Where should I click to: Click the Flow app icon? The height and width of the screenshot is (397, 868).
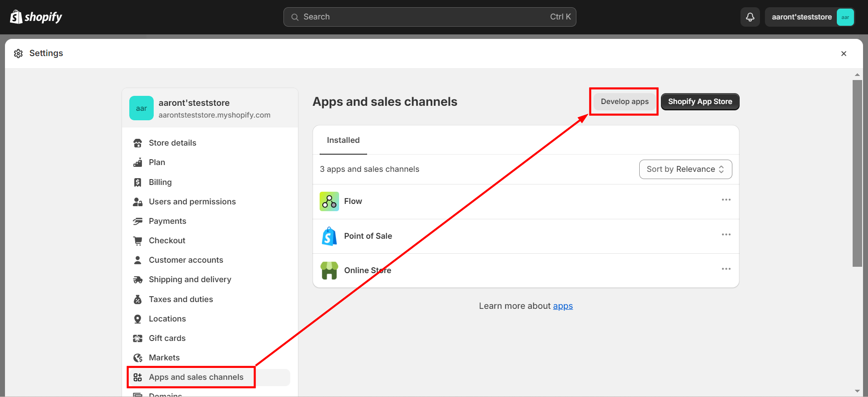coord(329,201)
